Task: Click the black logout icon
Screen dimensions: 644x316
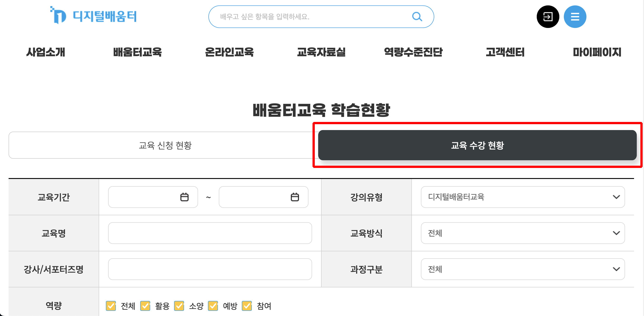Action: [548, 16]
